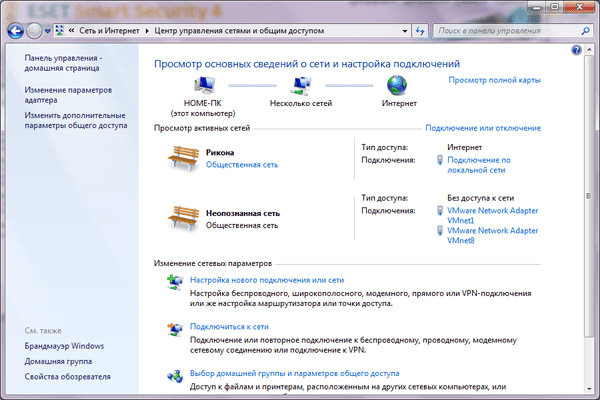The height and width of the screenshot is (400, 600).
Task: Click the greyed Forward arrow button
Action: tap(34, 31)
